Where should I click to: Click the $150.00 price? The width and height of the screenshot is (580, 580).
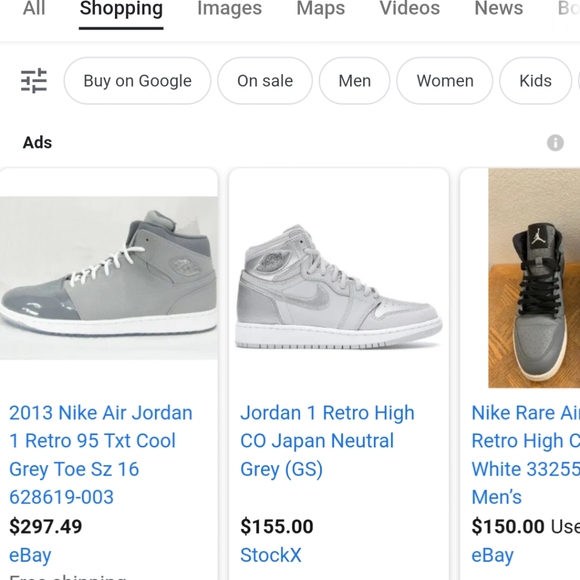508,526
